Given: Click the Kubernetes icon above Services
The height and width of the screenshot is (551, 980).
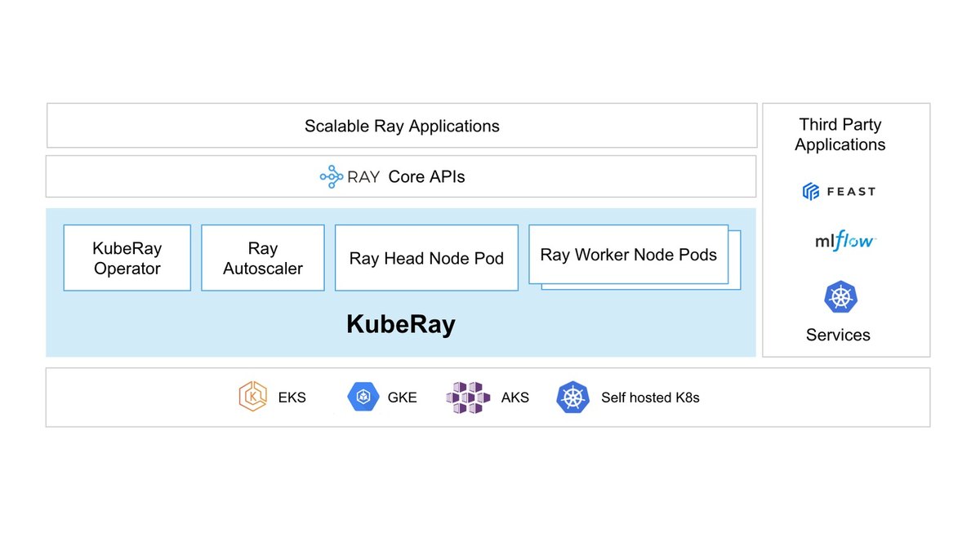Looking at the screenshot, I should (x=840, y=297).
